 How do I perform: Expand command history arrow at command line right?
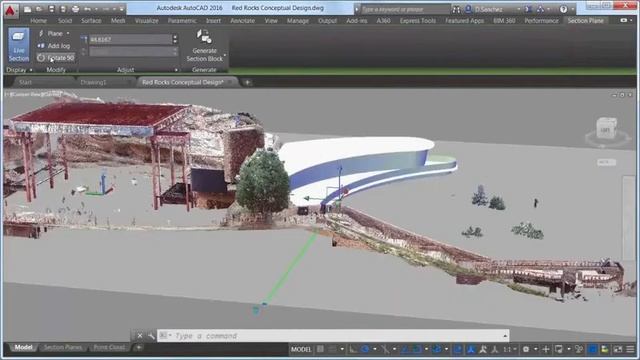coord(505,336)
